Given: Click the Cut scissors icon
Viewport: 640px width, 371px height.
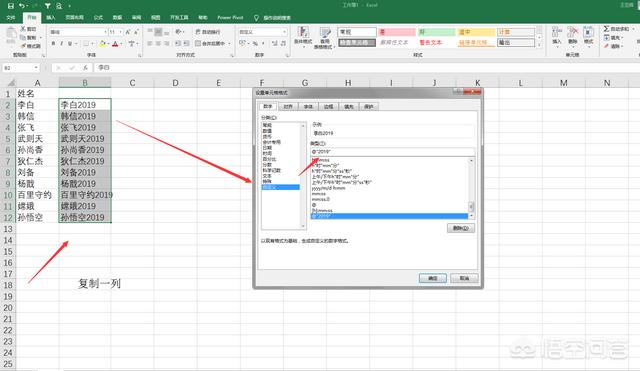Looking at the screenshot, I should click(x=24, y=29).
